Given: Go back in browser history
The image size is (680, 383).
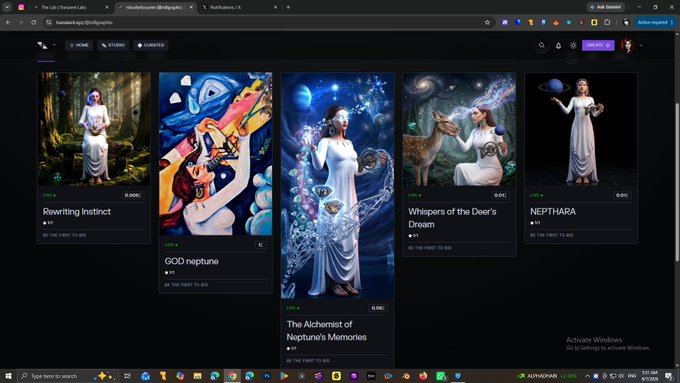Looking at the screenshot, I should 8,22.
